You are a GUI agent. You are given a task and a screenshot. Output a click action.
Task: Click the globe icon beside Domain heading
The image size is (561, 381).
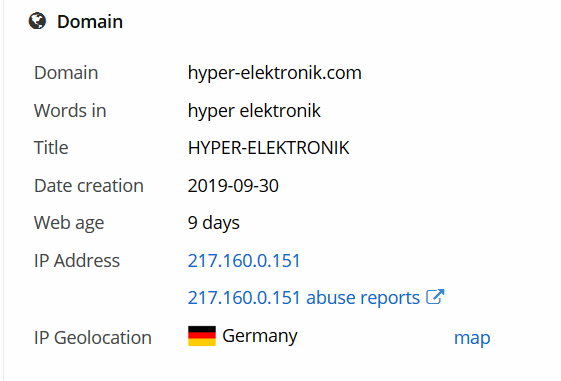37,21
